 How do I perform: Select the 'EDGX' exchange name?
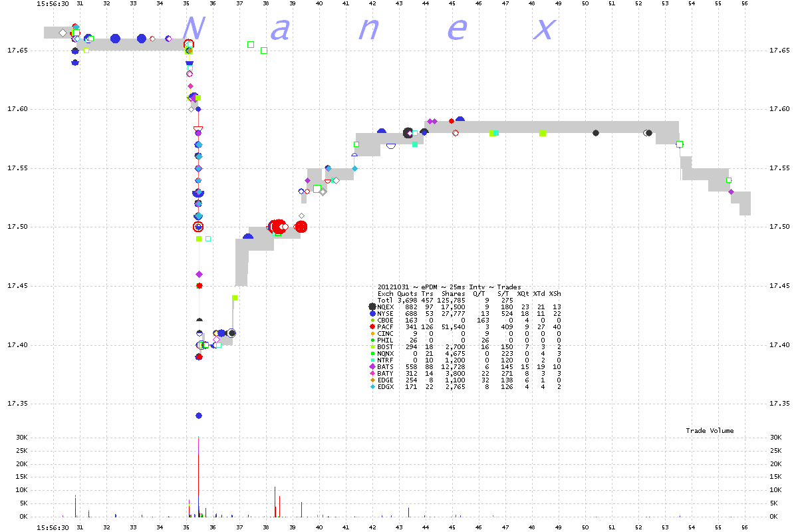click(x=386, y=386)
